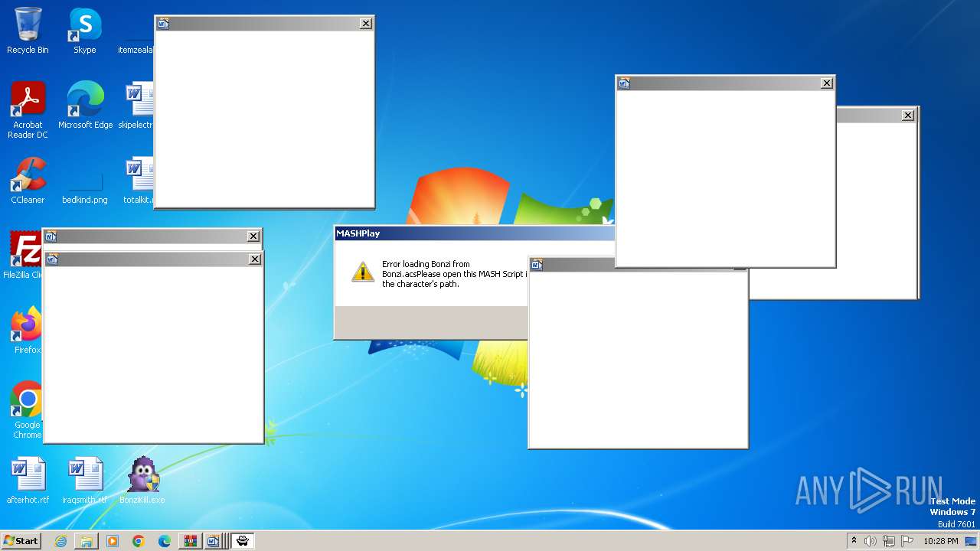Click the Edge icon on the taskbar
This screenshot has width=980, height=551.
(165, 541)
